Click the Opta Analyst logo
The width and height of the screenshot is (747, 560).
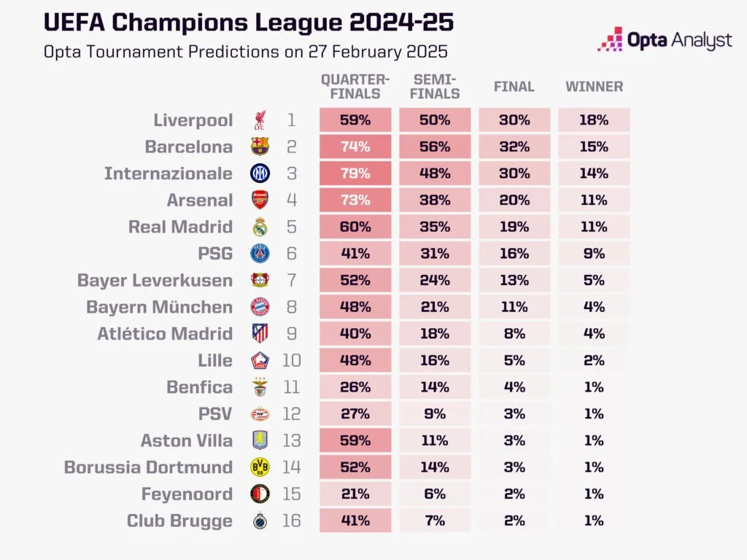(x=665, y=40)
